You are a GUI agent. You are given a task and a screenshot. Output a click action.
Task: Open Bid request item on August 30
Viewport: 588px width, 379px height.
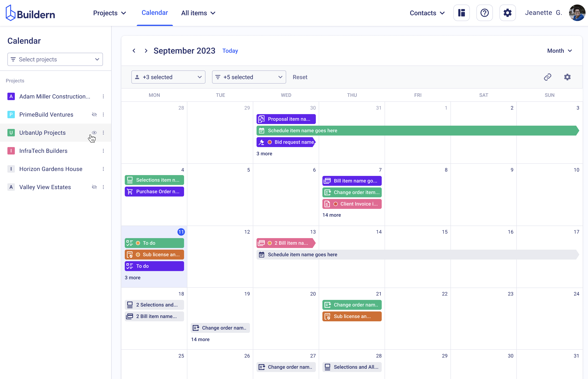(286, 142)
